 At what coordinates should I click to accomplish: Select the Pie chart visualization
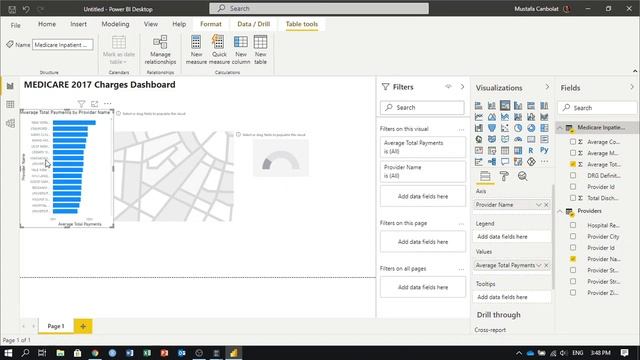pyautogui.click(x=518, y=128)
